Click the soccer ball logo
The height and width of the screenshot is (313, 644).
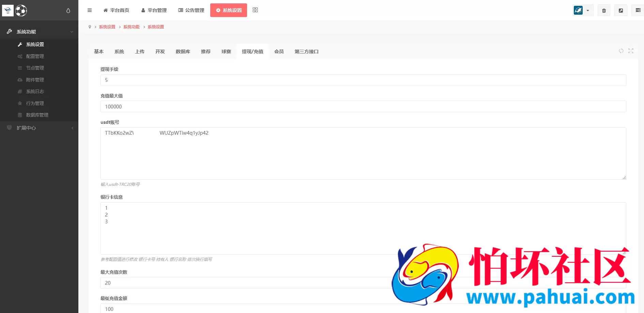coord(21,11)
